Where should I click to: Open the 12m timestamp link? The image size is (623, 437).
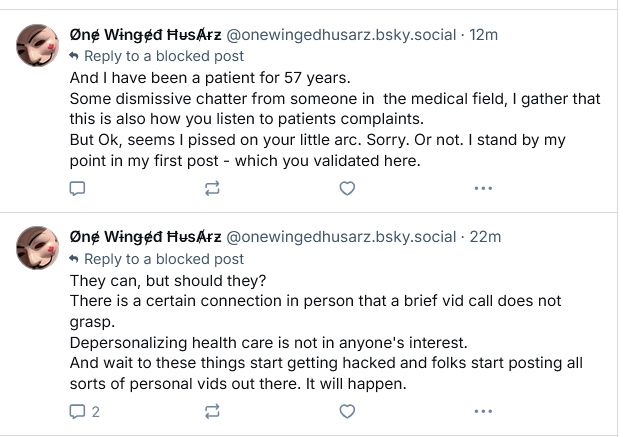(484, 35)
